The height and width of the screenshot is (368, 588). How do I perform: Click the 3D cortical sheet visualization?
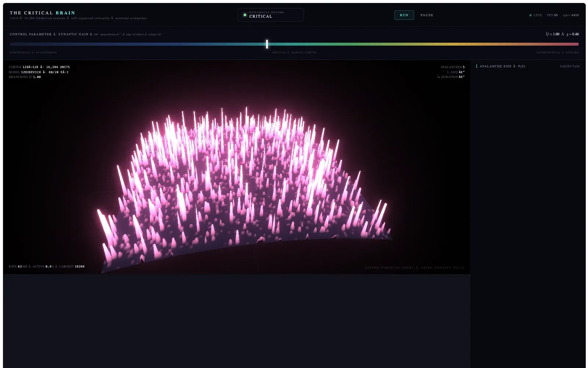tap(237, 167)
